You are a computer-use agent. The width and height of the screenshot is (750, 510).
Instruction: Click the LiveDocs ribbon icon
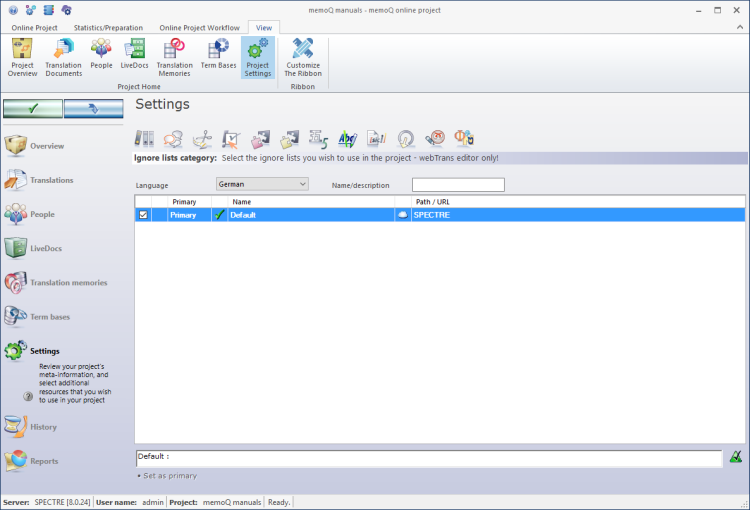click(134, 56)
